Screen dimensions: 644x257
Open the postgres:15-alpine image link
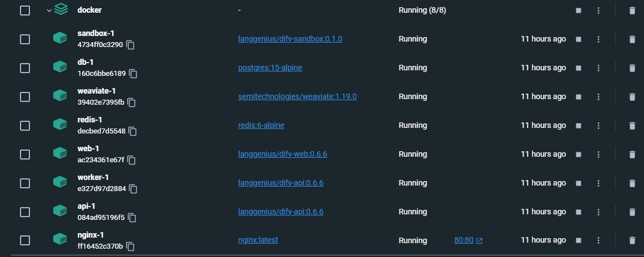270,68
